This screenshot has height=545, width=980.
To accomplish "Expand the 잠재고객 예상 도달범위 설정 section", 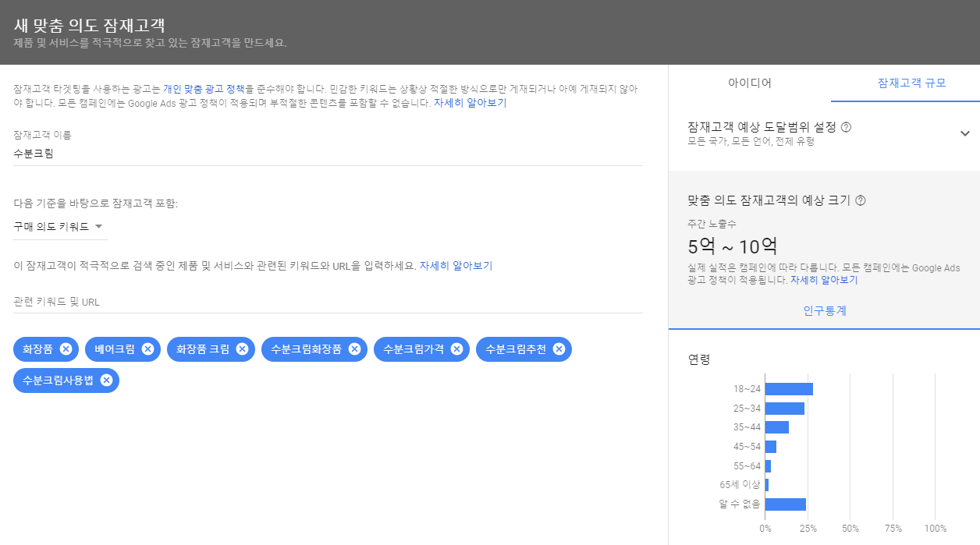I will [965, 133].
